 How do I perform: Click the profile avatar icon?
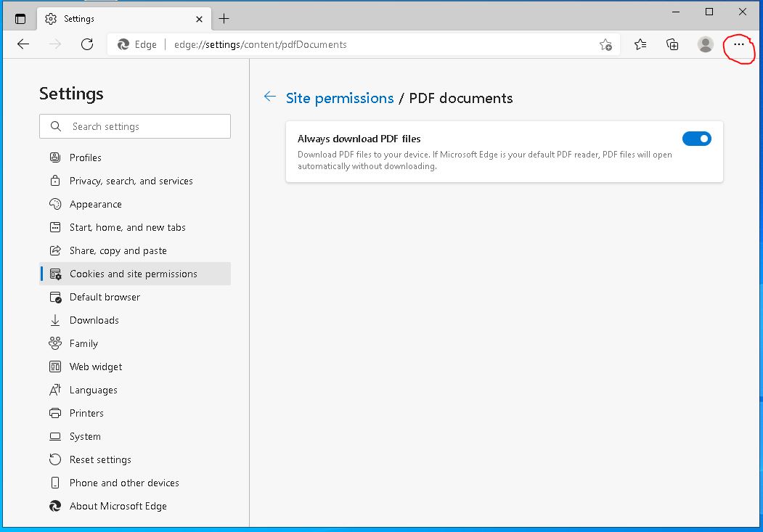[x=706, y=45]
